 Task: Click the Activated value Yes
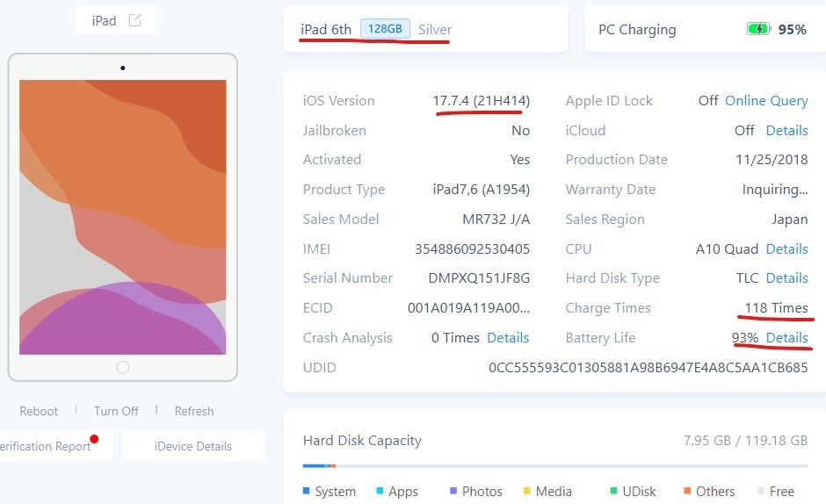520,160
